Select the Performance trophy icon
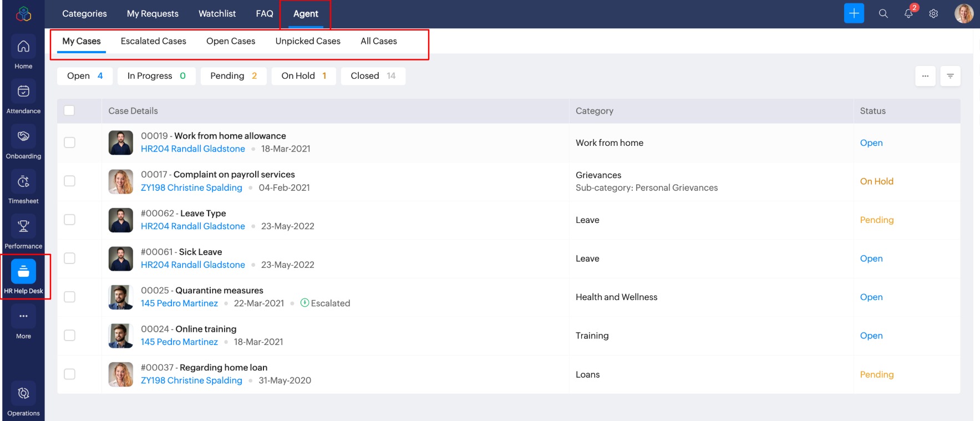This screenshot has height=421, width=980. coord(23,226)
